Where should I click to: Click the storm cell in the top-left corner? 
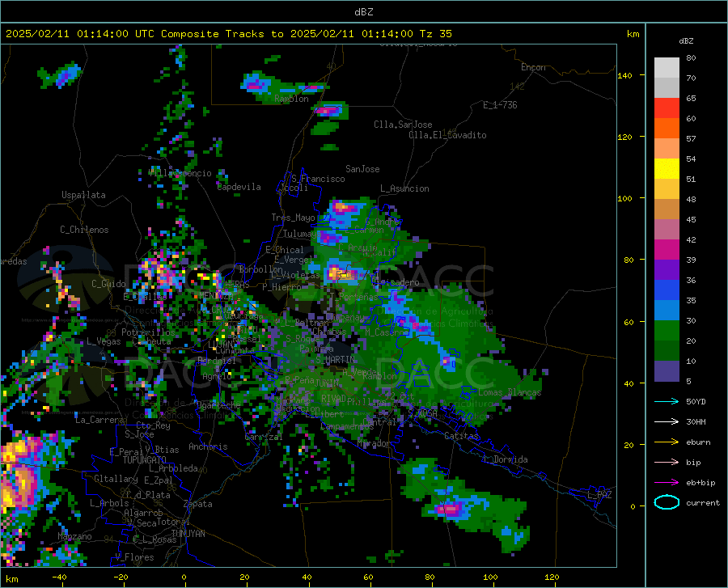(62, 76)
